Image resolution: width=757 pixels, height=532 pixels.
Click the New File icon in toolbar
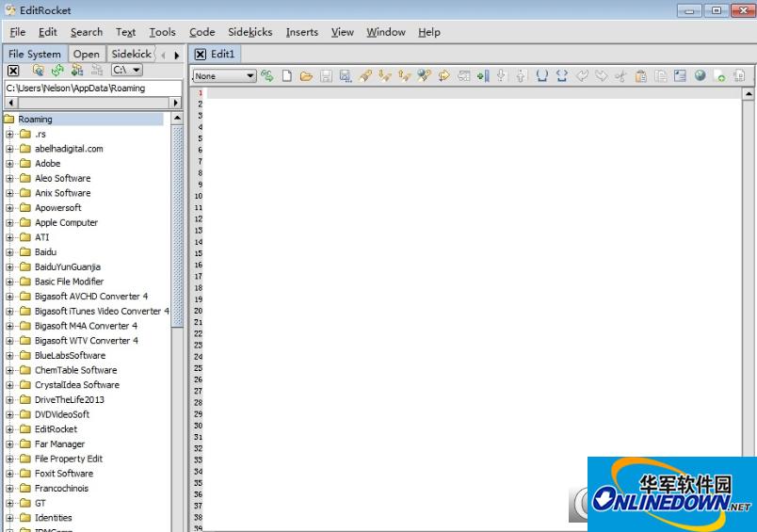pyautogui.click(x=287, y=76)
